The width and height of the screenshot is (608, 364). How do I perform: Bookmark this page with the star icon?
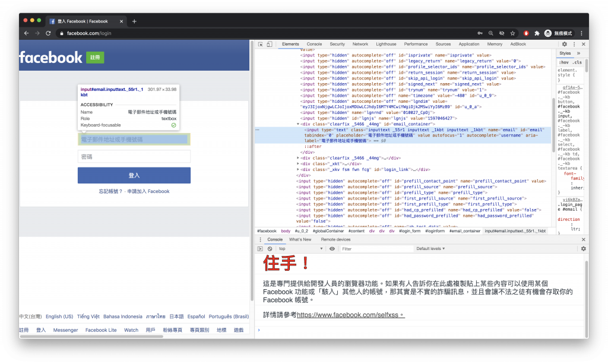point(512,33)
